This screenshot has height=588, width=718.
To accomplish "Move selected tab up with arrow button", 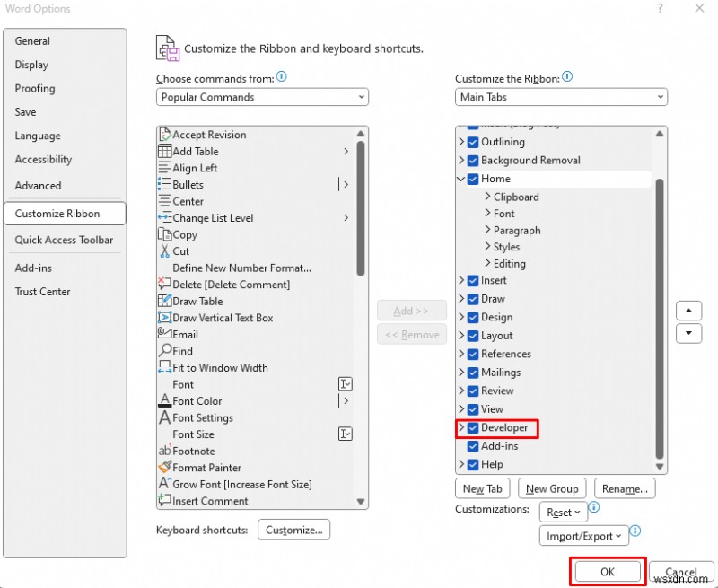I will click(688, 311).
